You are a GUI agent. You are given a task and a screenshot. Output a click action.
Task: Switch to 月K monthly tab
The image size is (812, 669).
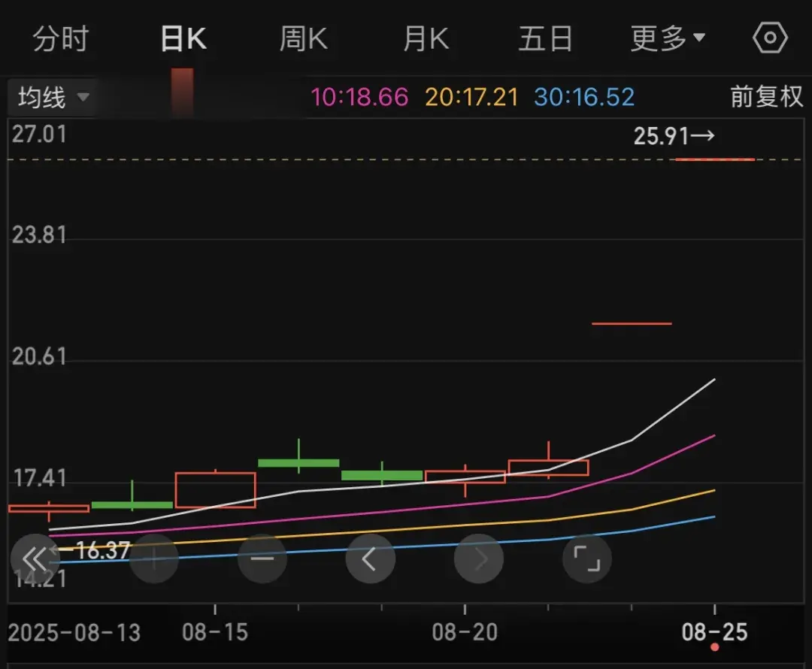pyautogui.click(x=426, y=39)
